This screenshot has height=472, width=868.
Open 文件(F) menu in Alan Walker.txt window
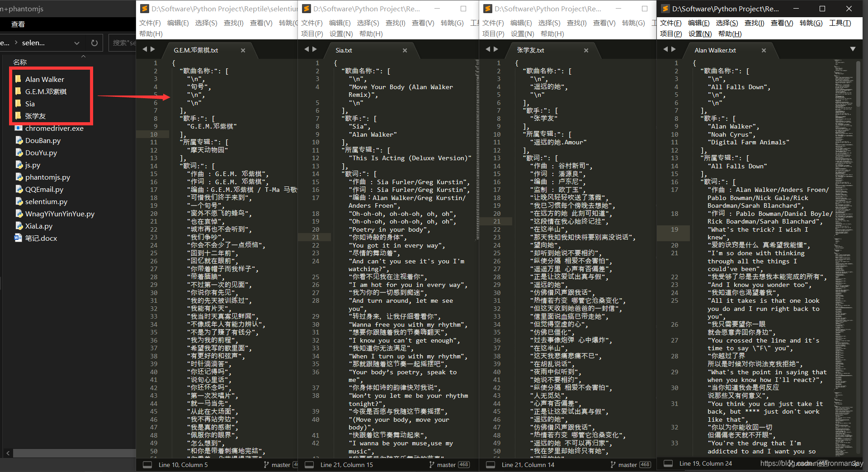point(670,23)
